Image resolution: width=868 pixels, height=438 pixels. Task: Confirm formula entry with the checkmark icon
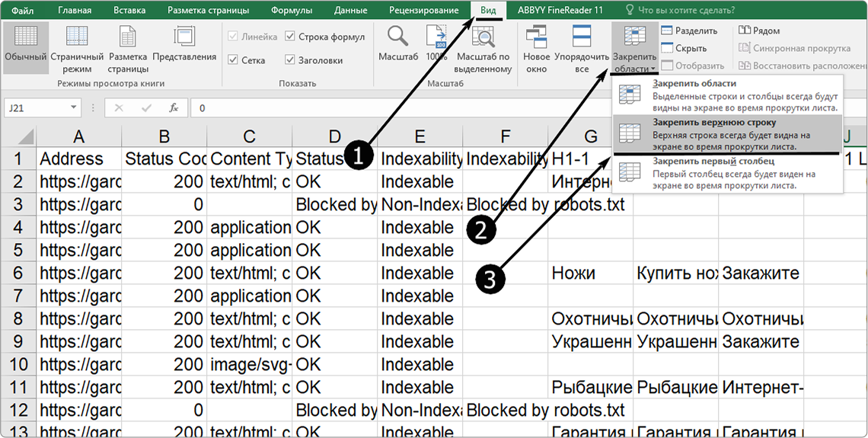[x=146, y=108]
